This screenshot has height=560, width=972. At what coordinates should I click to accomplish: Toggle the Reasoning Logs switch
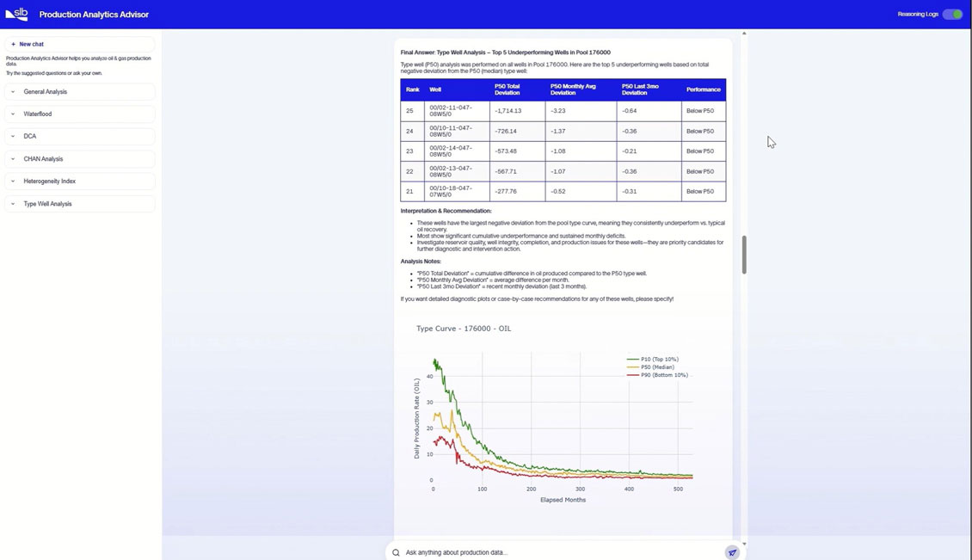952,15
